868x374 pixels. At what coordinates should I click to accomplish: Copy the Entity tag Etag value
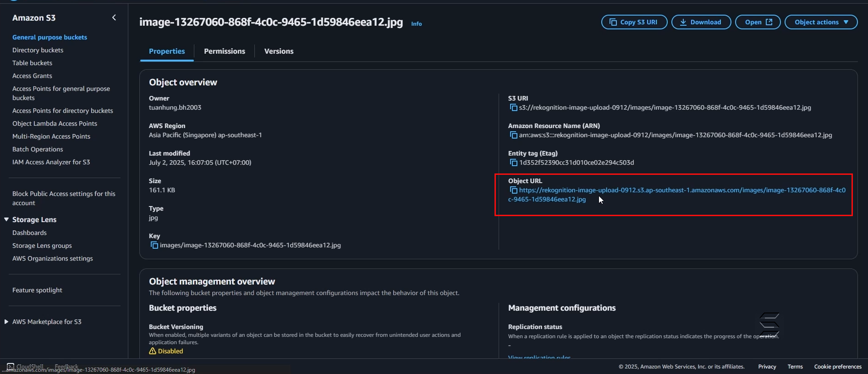[x=514, y=162]
